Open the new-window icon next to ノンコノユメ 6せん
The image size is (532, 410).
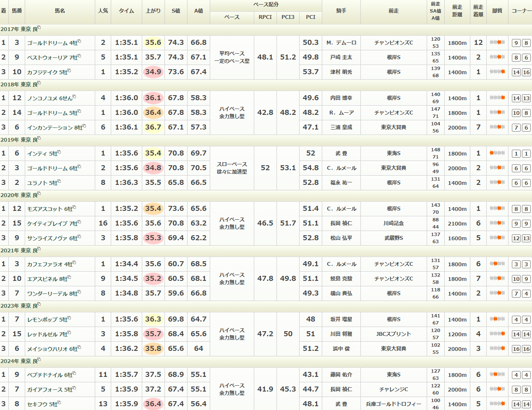click(74, 96)
